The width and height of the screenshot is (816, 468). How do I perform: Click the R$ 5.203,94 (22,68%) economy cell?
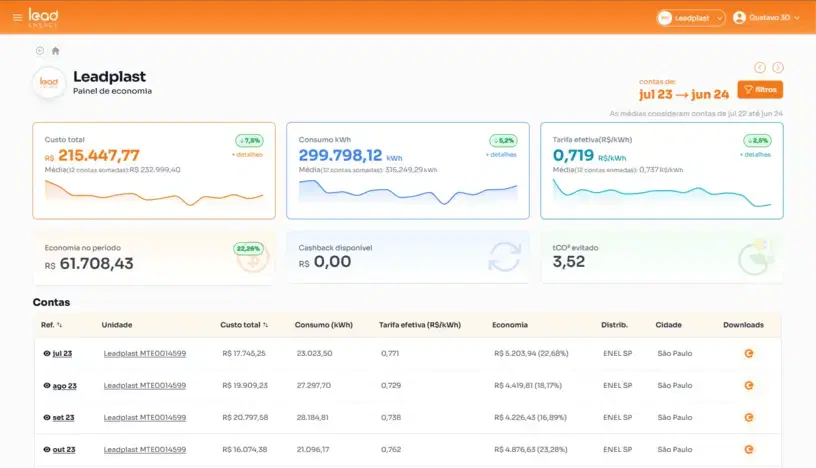[x=531, y=353]
